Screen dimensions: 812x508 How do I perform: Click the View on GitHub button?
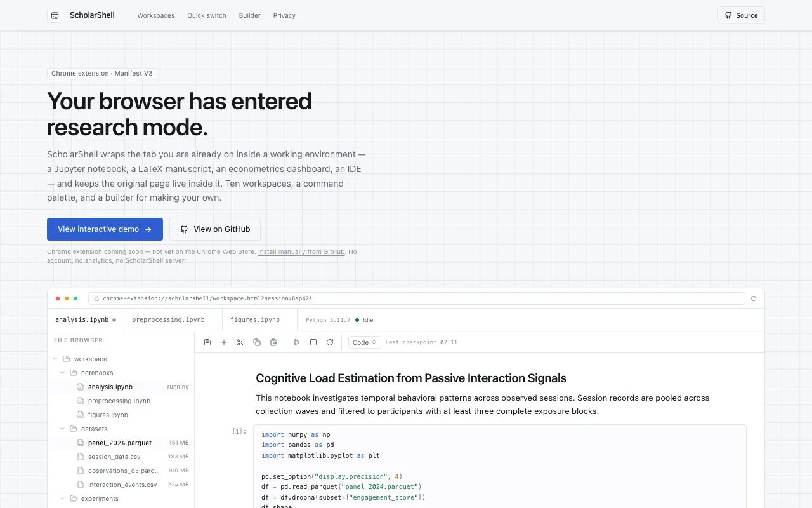tap(215, 229)
